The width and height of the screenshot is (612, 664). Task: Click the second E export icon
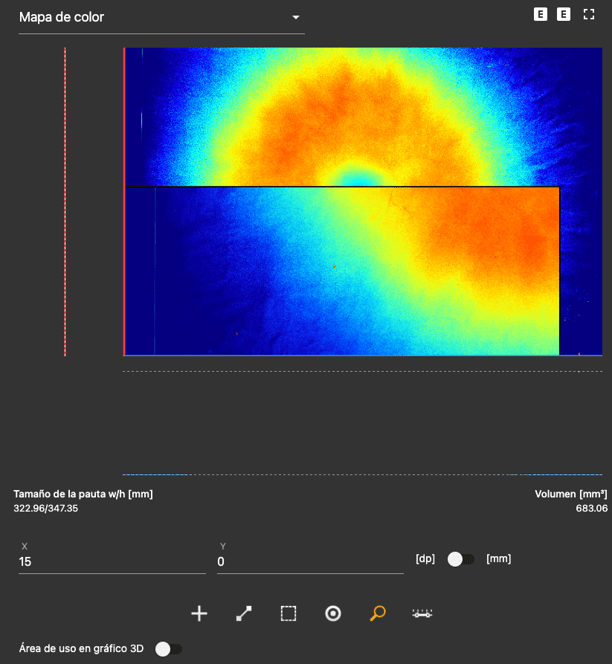point(564,14)
